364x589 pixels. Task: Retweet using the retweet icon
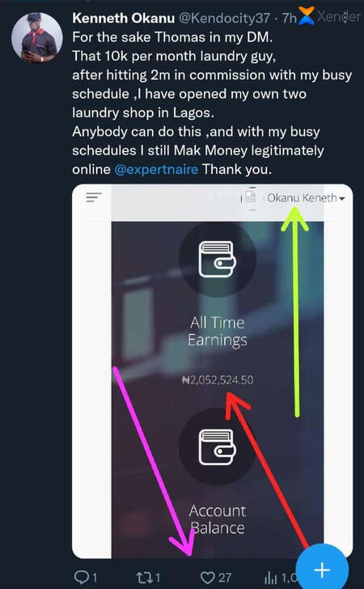[x=143, y=577]
